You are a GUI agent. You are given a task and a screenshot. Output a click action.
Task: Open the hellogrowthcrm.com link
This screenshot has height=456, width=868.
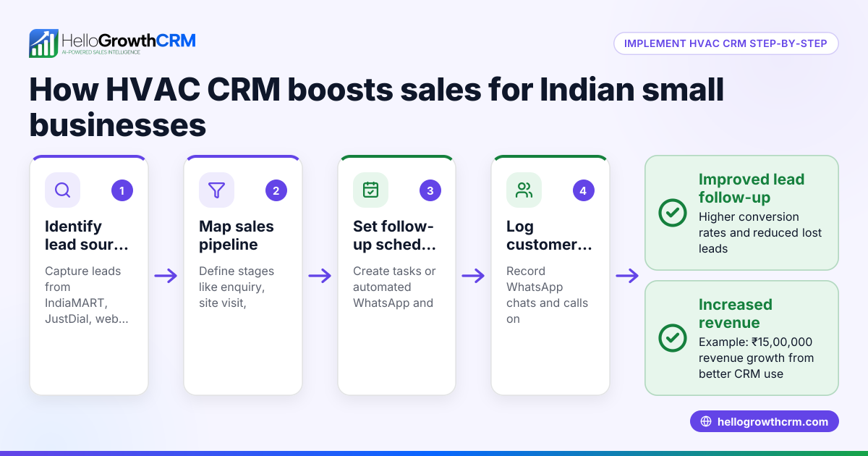(x=765, y=421)
